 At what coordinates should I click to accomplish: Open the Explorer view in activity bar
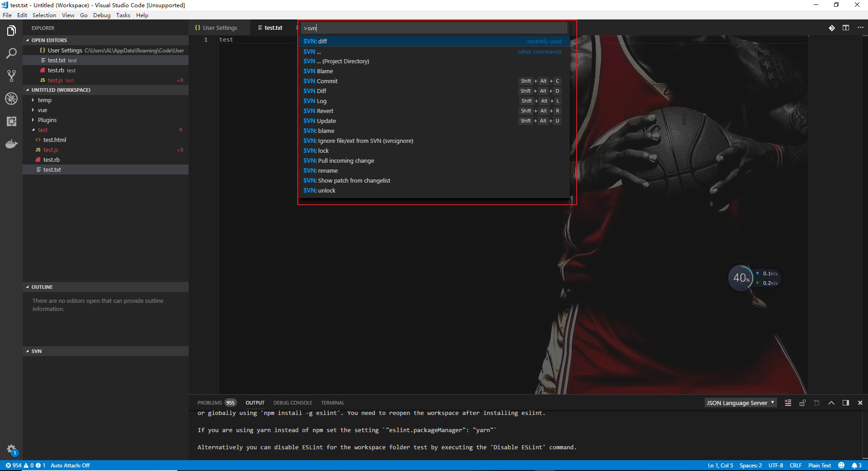point(11,31)
